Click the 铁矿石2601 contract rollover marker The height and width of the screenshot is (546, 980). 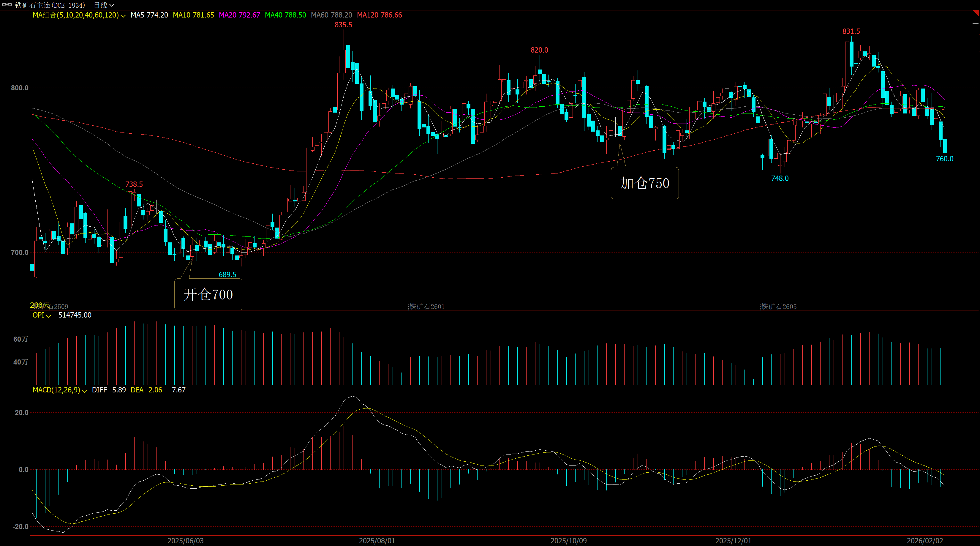pyautogui.click(x=426, y=306)
